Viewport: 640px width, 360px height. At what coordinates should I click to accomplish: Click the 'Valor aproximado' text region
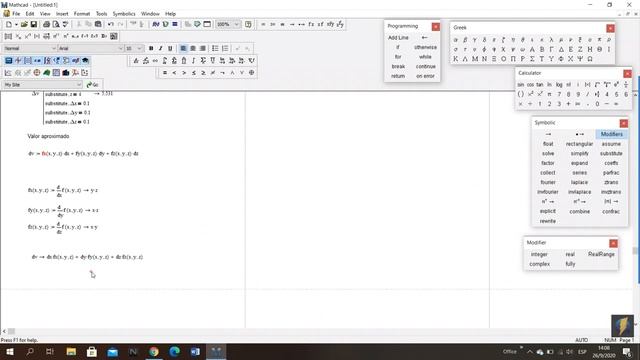point(48,136)
